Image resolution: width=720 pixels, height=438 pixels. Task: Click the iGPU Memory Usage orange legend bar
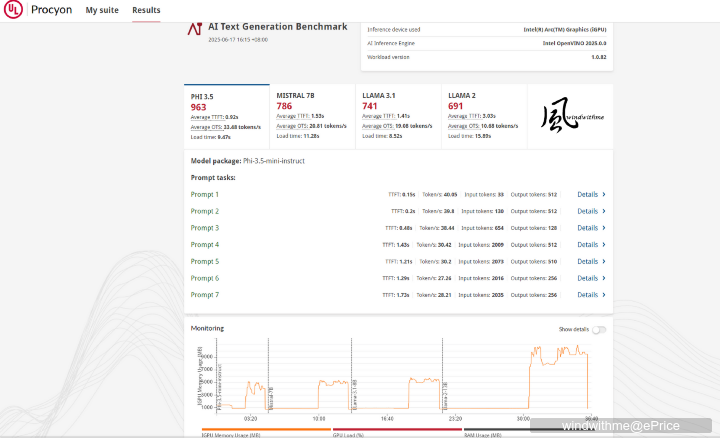tap(257, 431)
